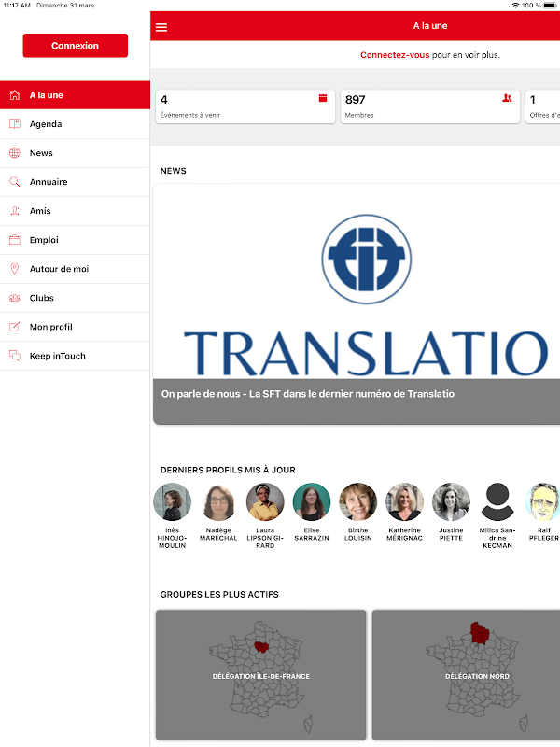560x747 pixels.
Task: Click the Keep inTouch chat icon
Action: click(x=15, y=356)
